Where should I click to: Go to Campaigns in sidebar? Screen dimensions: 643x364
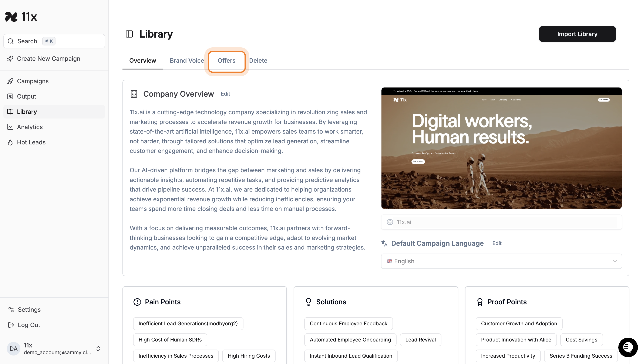tap(54, 81)
